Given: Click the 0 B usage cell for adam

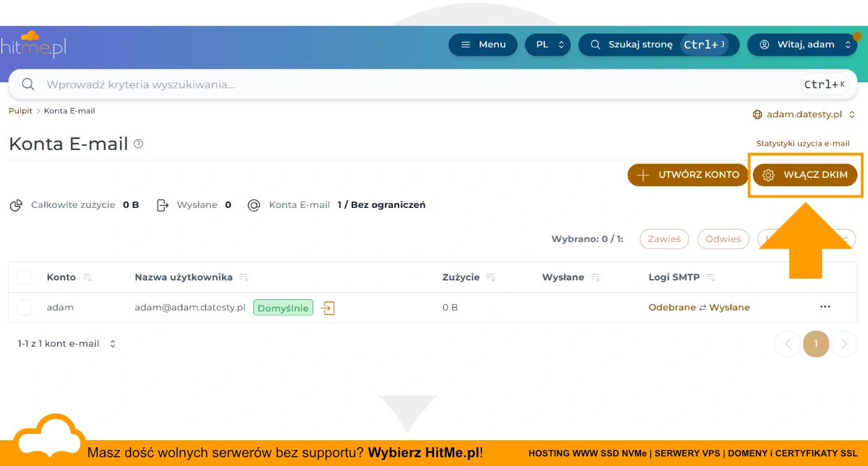Looking at the screenshot, I should (x=450, y=308).
